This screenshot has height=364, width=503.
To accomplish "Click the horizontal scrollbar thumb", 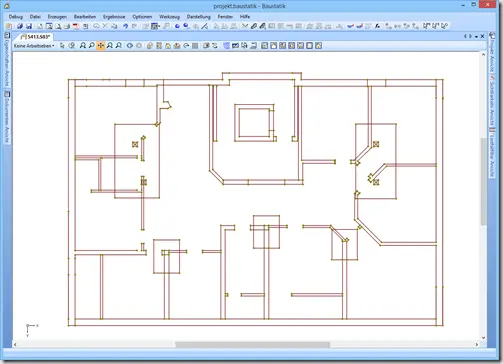I will point(253,344).
